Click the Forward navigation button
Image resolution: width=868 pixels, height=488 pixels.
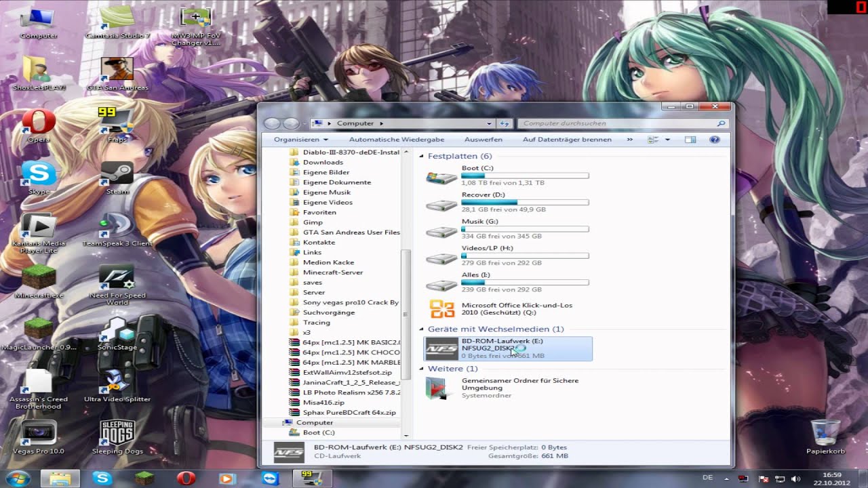291,123
